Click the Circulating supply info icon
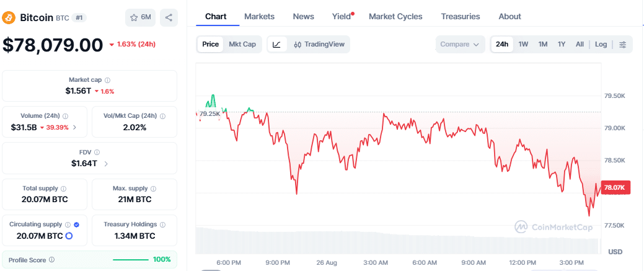The width and height of the screenshot is (644, 271). [68, 224]
